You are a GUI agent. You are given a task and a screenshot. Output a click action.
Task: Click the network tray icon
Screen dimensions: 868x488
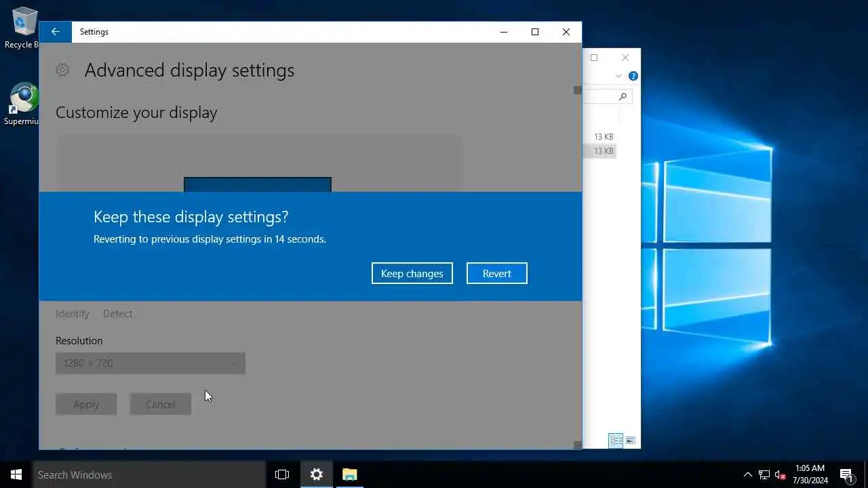click(x=764, y=474)
